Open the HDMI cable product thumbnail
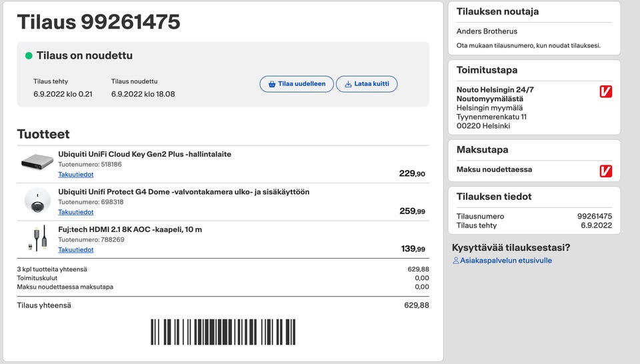 pos(37,238)
